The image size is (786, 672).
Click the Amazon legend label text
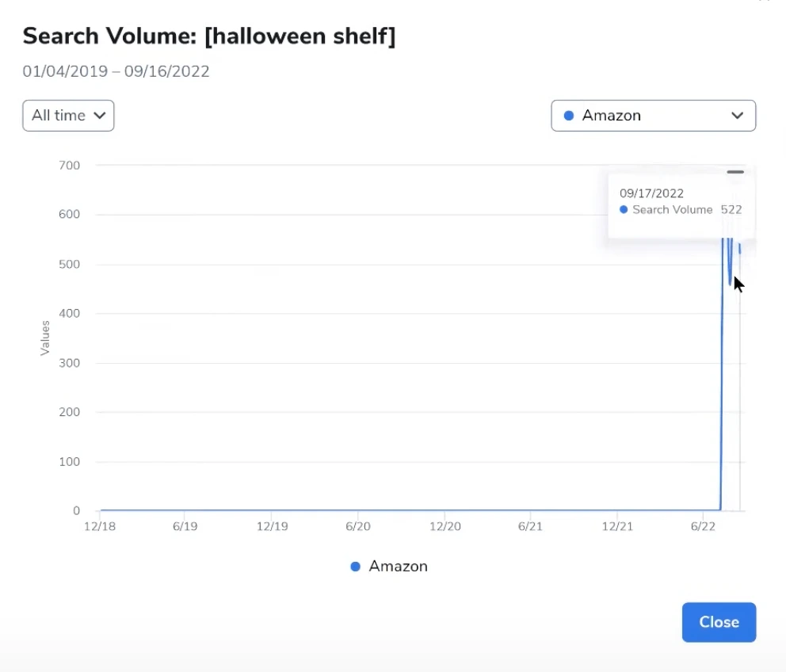coord(399,567)
